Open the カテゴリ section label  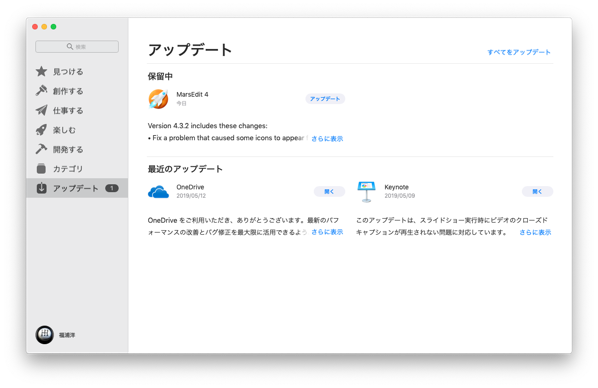point(68,169)
